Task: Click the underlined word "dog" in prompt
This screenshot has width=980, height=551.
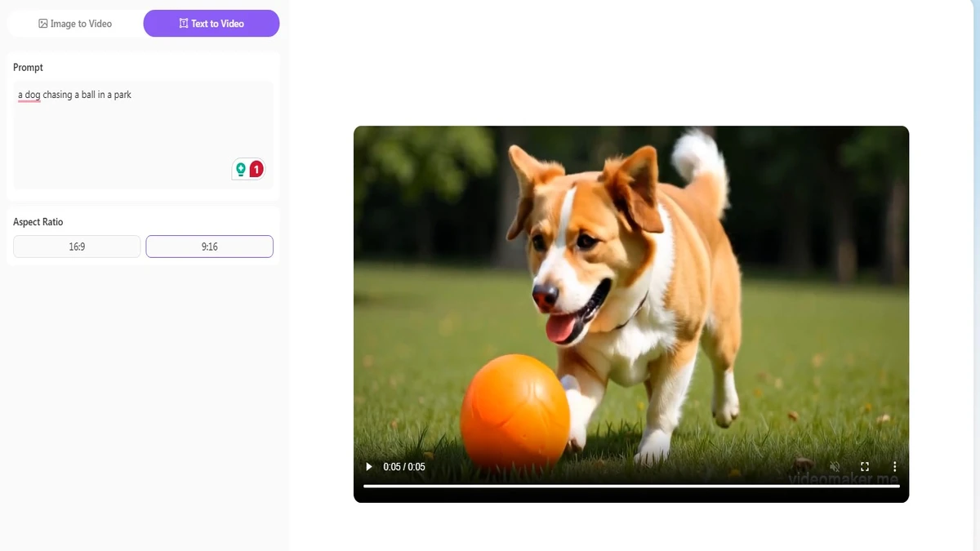Action: [x=33, y=95]
